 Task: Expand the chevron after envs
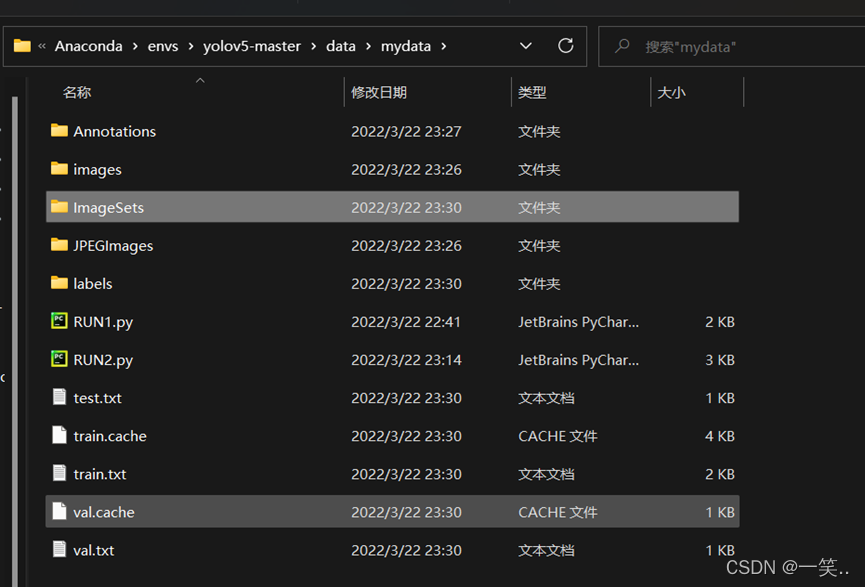pyautogui.click(x=191, y=46)
